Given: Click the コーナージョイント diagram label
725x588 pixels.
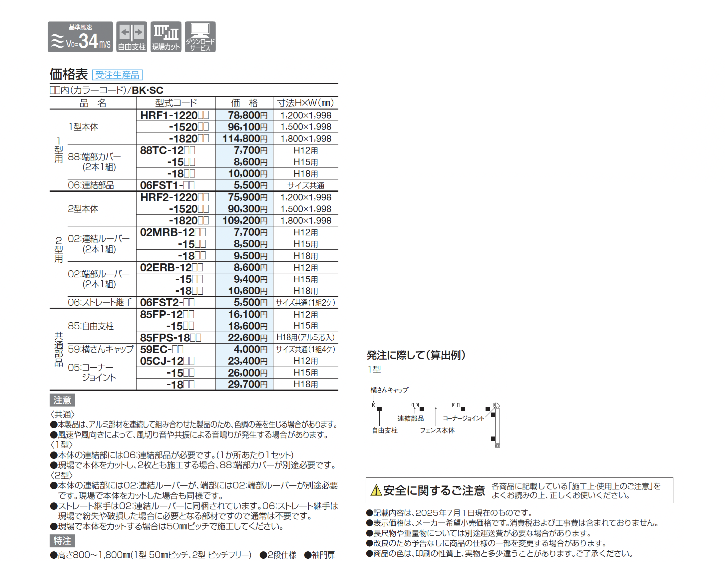Looking at the screenshot, I should pos(463,418).
